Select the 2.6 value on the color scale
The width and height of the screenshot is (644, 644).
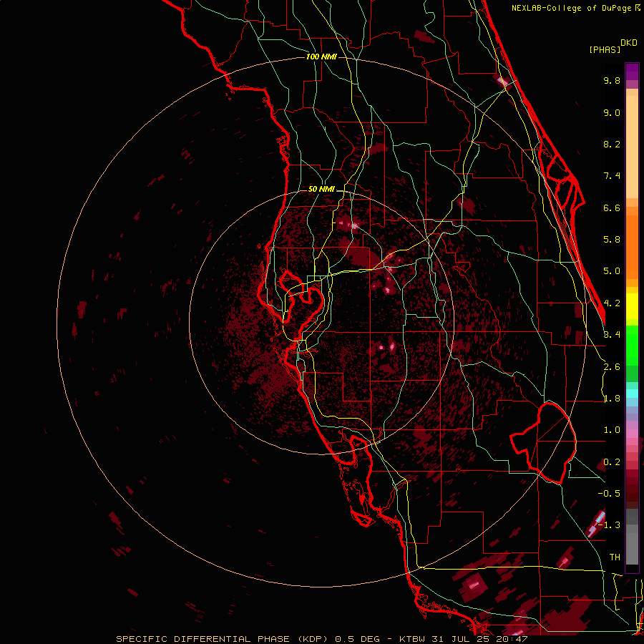pos(612,367)
